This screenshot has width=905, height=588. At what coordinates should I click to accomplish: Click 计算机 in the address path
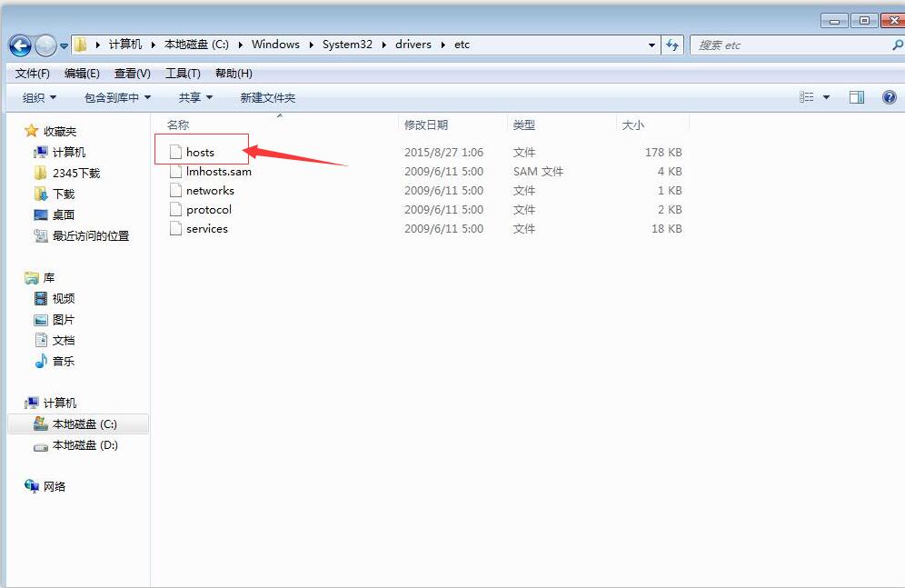[x=125, y=45]
